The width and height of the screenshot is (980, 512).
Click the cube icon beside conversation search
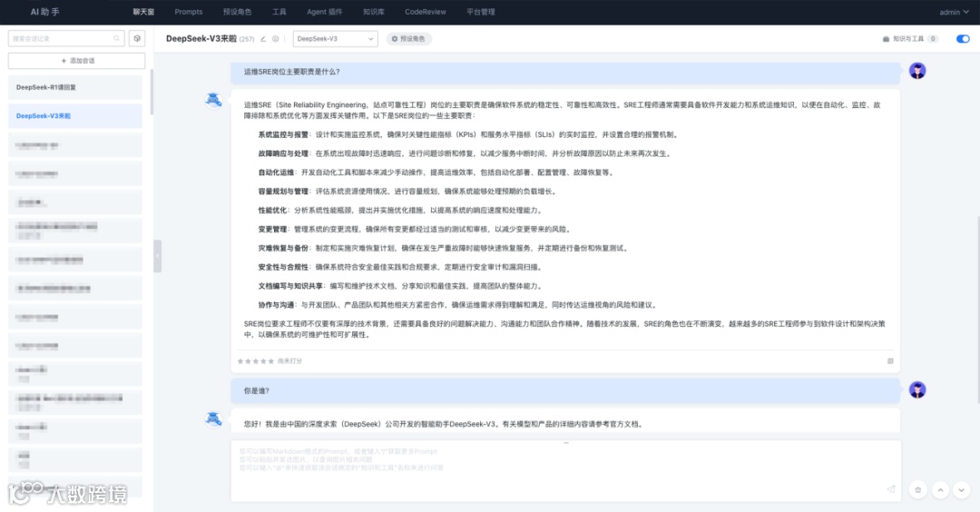click(137, 39)
